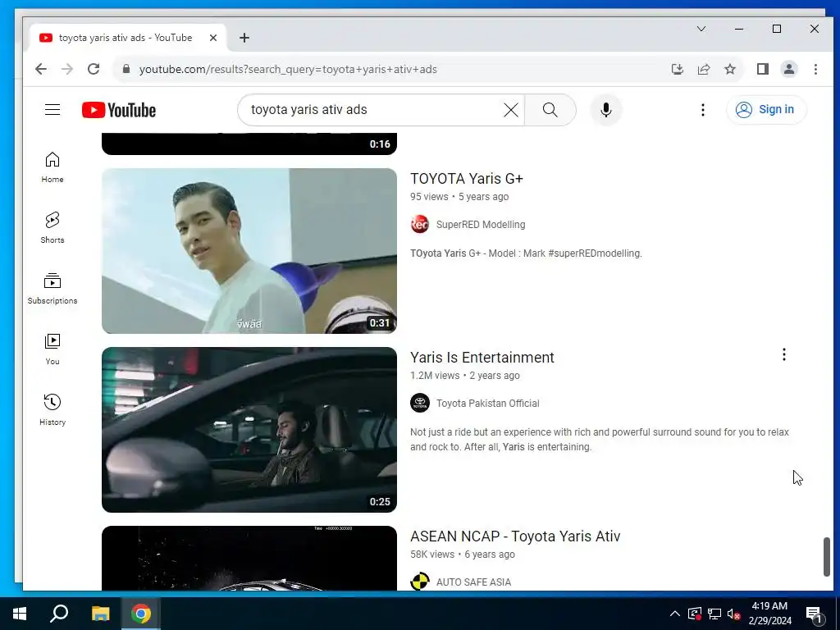Screen dimensions: 840x630
Task: Open Shorts from the sidebar
Action: 52,228
